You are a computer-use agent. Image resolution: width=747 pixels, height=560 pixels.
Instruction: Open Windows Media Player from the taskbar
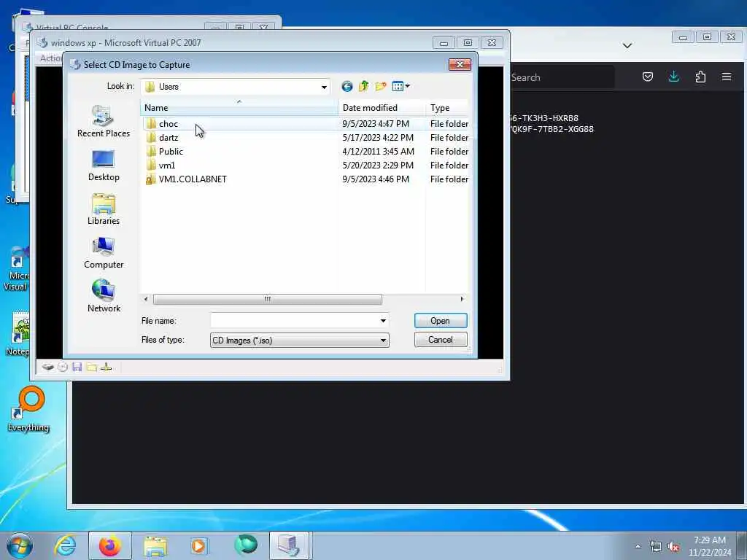pyautogui.click(x=200, y=545)
